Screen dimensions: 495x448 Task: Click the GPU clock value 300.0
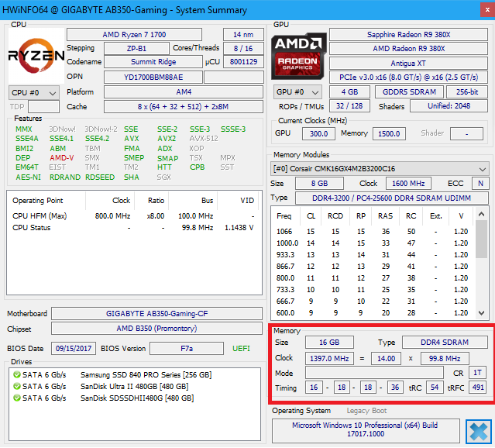318,134
